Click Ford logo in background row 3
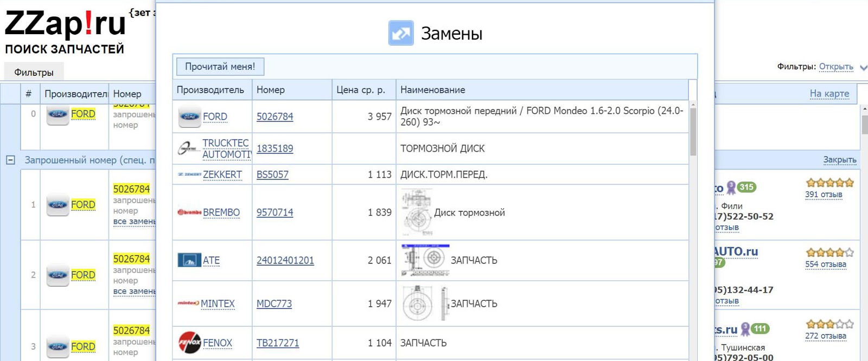Viewport: 868px width, 361px height. click(58, 346)
